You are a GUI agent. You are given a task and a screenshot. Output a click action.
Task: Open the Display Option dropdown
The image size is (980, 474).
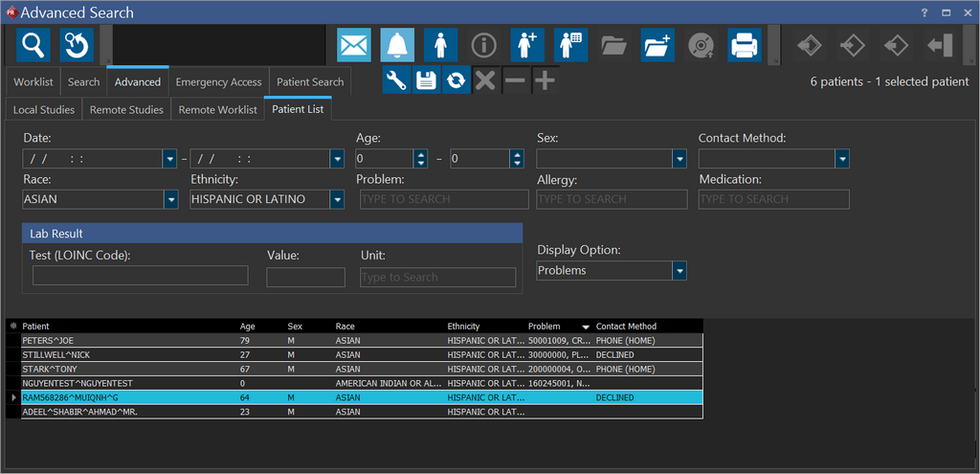click(679, 271)
